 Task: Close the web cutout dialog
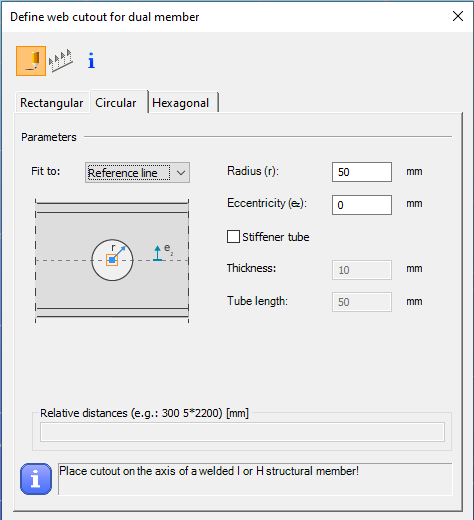coord(458,16)
